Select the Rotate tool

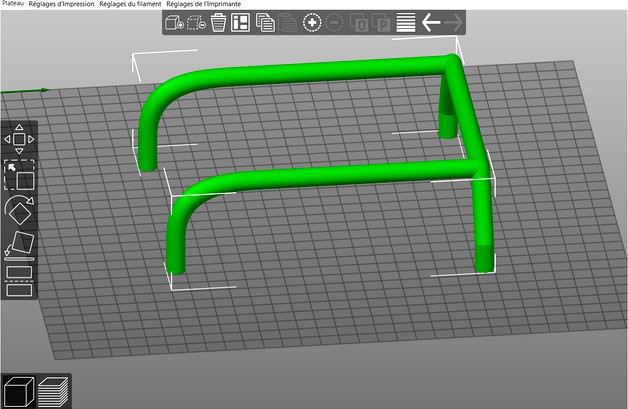[20, 209]
